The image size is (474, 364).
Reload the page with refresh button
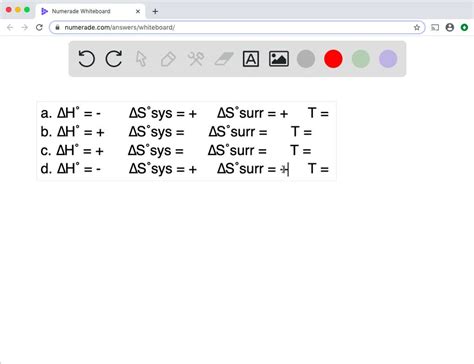[39, 27]
